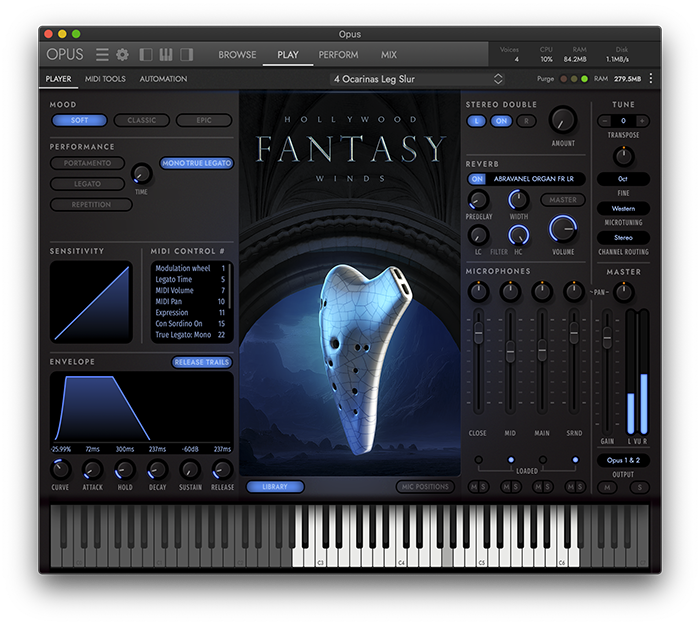
Task: Open the Opus 1 & 2 output dropdown
Action: coord(623,460)
